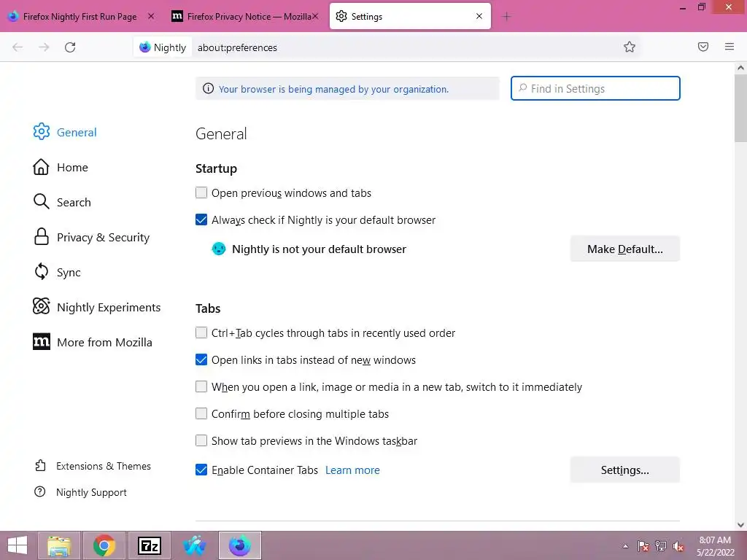The image size is (747, 560).
Task: Enable Open previous windows and tabs
Action: [x=201, y=192]
